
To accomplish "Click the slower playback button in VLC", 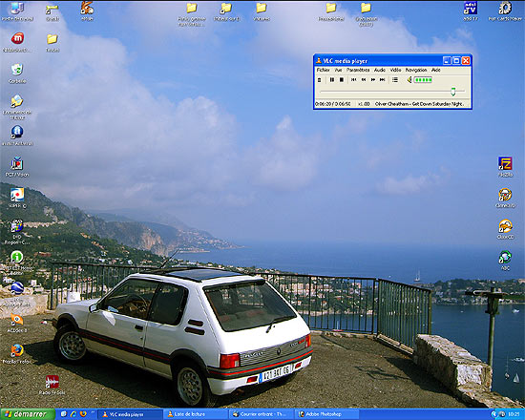I will coord(364,80).
